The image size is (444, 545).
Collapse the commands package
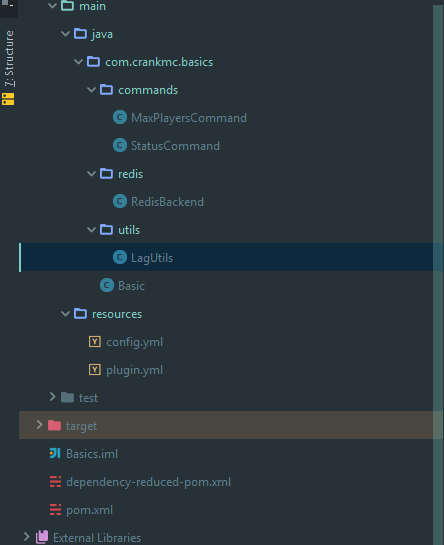click(x=91, y=90)
